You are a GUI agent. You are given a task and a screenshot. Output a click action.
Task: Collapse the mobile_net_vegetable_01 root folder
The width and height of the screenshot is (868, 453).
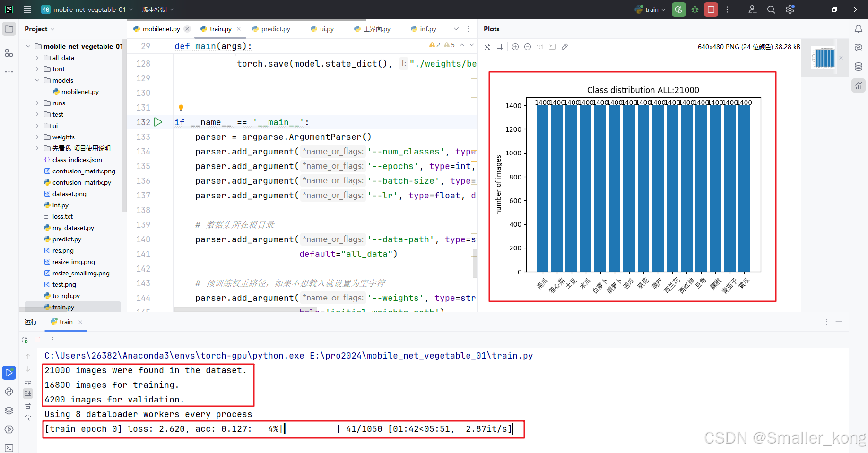28,46
